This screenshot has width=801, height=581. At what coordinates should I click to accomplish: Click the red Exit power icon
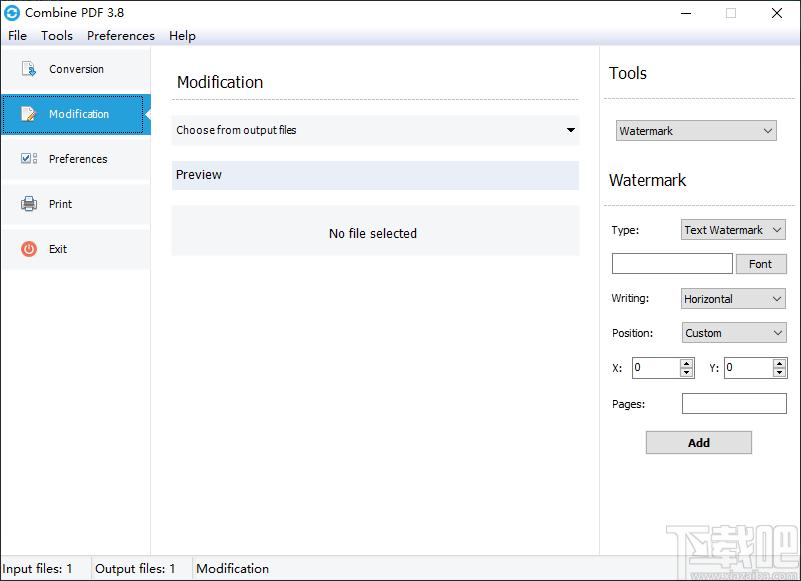tap(29, 249)
